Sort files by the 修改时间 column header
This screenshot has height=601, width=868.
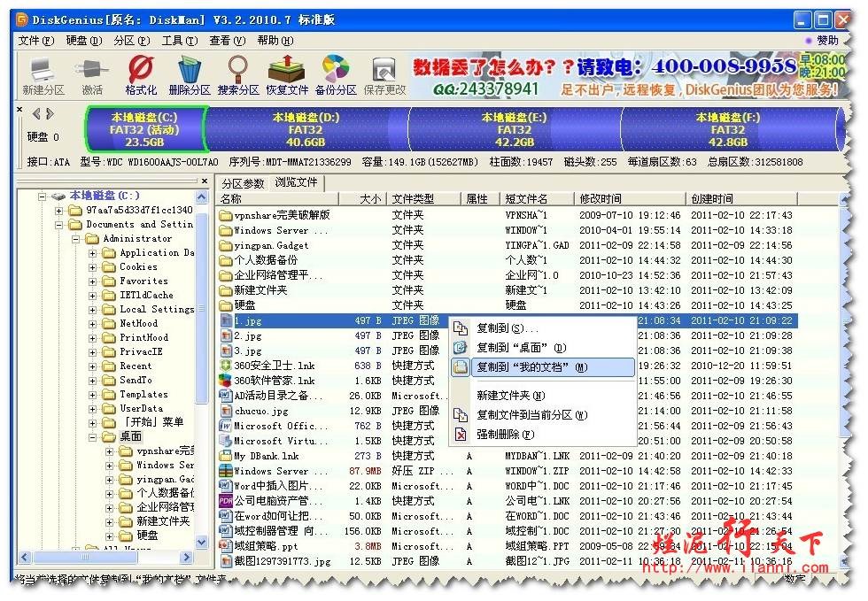632,198
